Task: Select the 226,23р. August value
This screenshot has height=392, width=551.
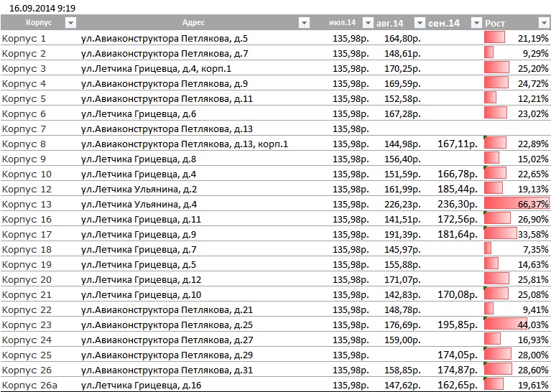Action: click(x=402, y=204)
